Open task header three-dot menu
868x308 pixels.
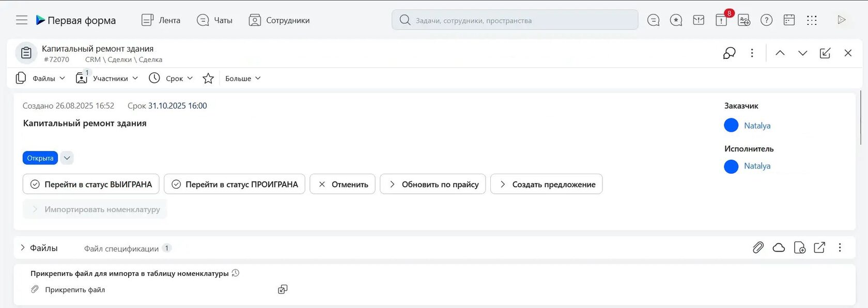click(752, 53)
